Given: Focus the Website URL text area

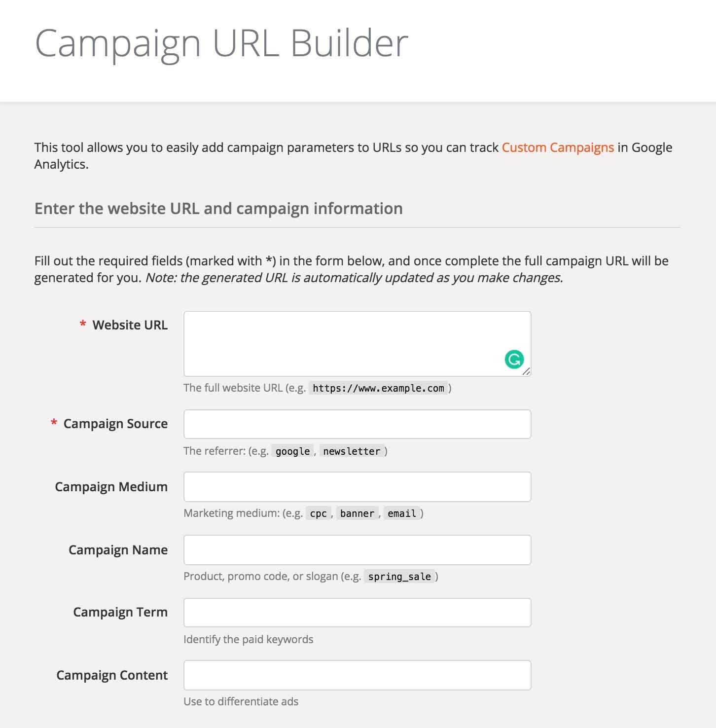Looking at the screenshot, I should (358, 344).
